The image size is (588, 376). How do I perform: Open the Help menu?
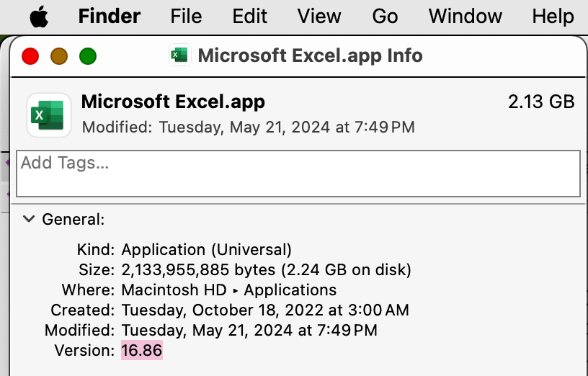click(x=553, y=16)
